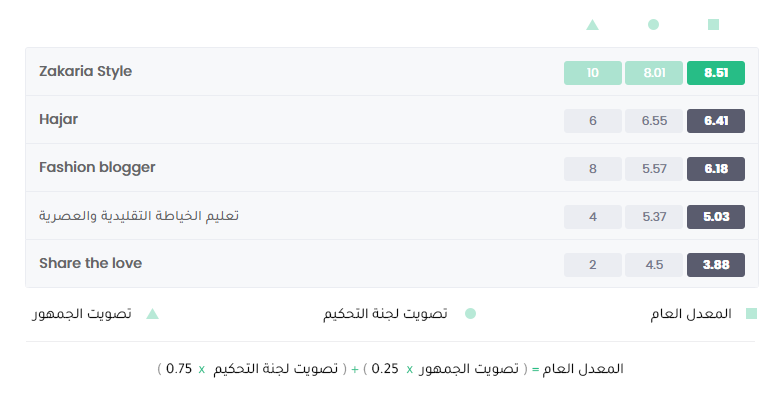This screenshot has height=400, width=780.
Task: Click Hajar's overall score badge 6.41
Action: coord(716,121)
